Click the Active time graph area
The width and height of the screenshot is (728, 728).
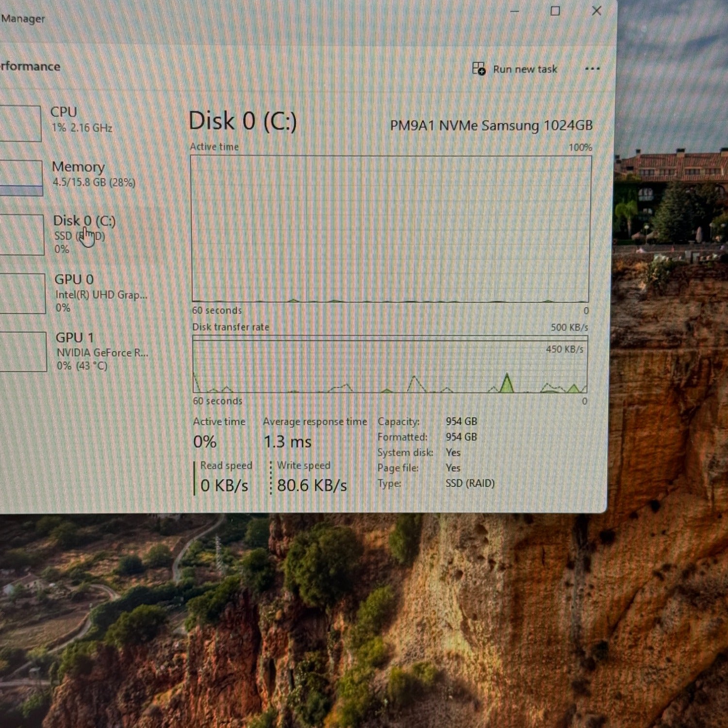point(391,228)
